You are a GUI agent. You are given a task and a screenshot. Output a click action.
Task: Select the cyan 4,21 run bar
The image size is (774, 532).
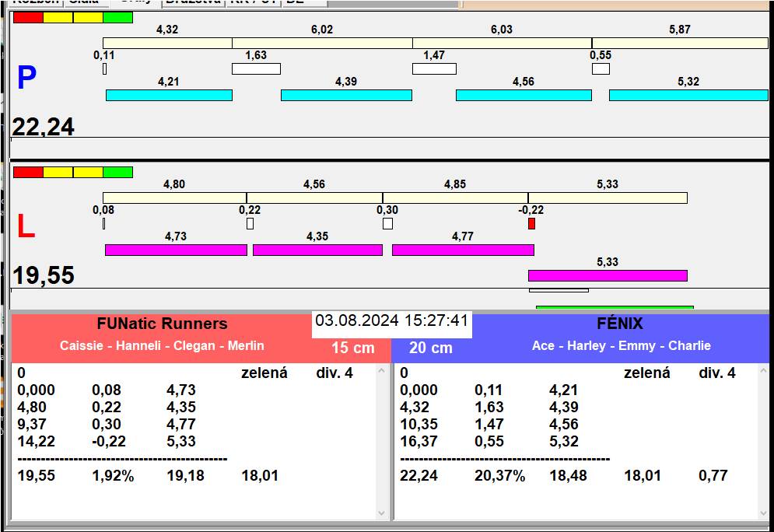point(169,96)
